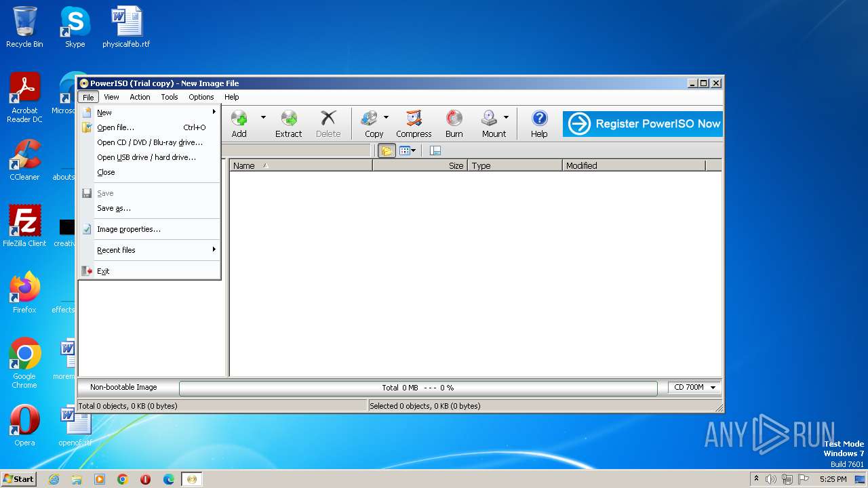Image resolution: width=868 pixels, height=488 pixels.
Task: Open the Mount button dropdown arrow
Action: tap(506, 118)
